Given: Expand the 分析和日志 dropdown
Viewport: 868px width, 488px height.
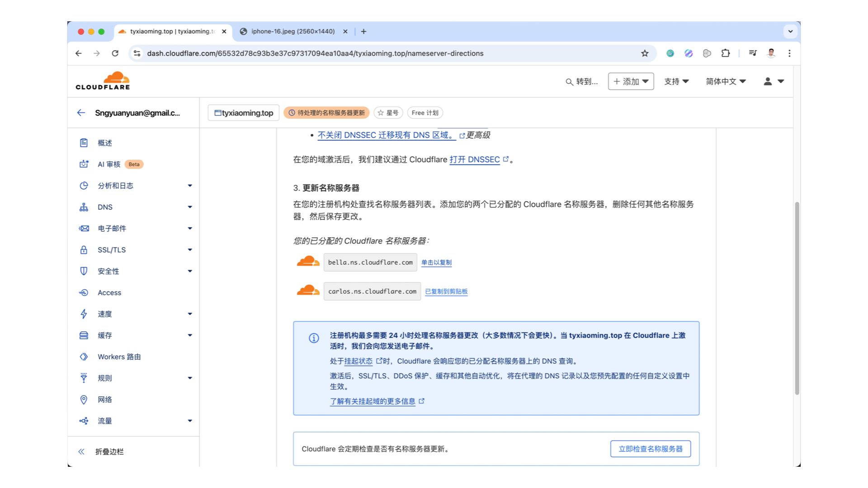Looking at the screenshot, I should (190, 185).
